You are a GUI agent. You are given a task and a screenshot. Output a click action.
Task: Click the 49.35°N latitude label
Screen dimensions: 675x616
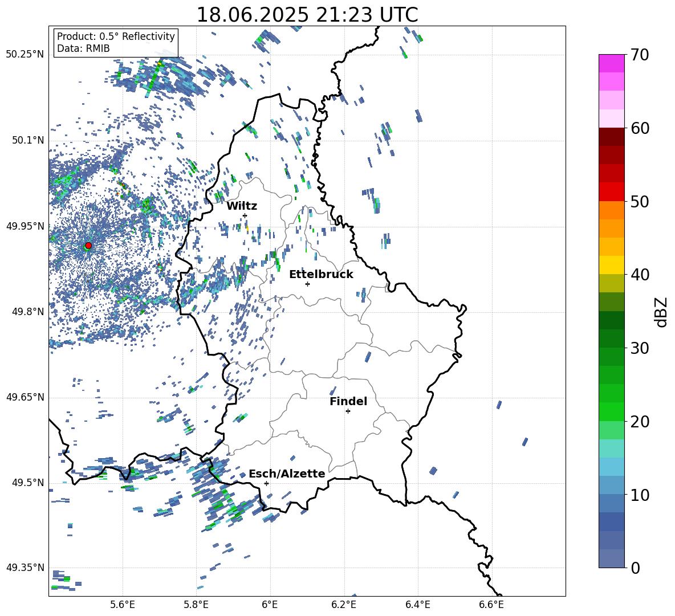(25, 568)
